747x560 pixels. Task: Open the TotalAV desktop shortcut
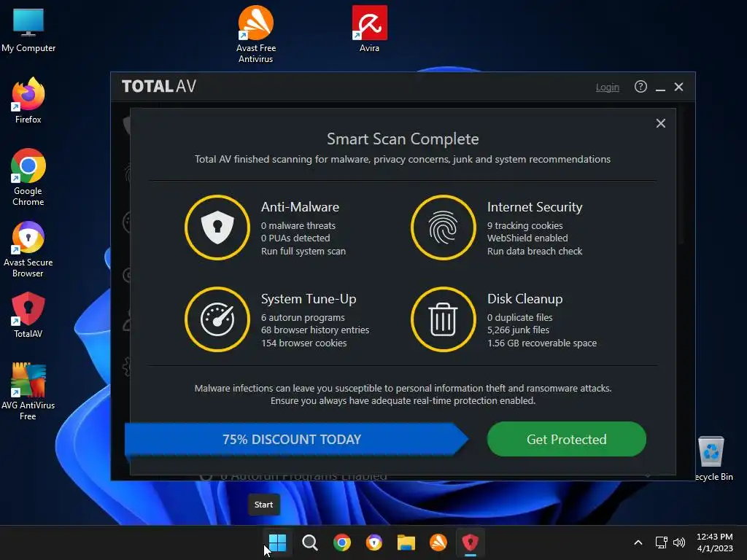tap(28, 315)
